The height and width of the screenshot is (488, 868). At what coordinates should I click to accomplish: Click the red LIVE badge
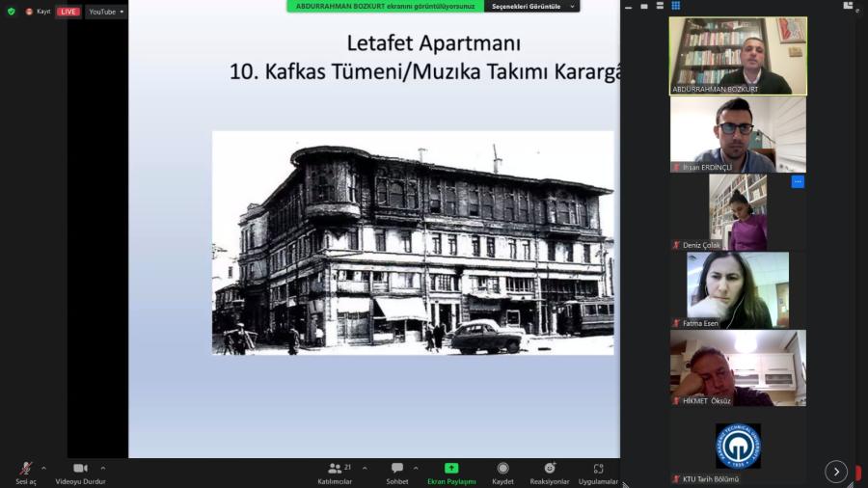coord(68,12)
